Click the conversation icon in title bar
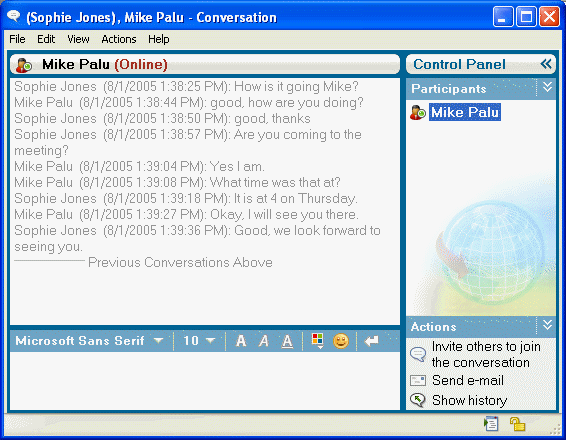The image size is (566, 440). 13,16
